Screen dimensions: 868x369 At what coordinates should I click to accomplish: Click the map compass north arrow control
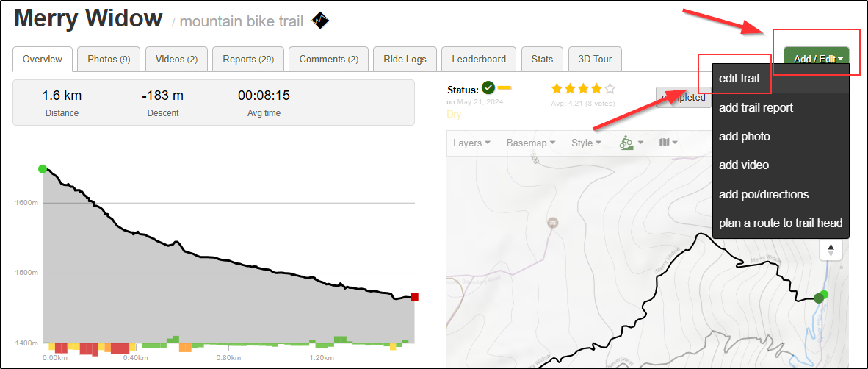(831, 249)
